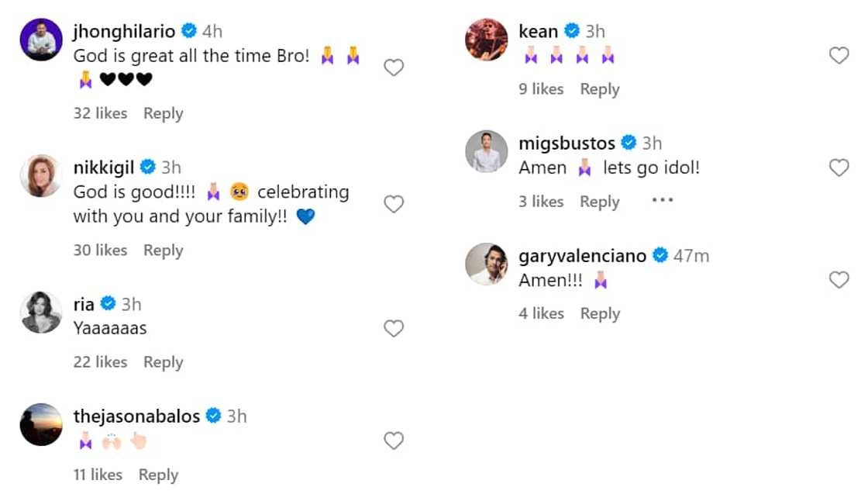
Task: Like kean's comment heart icon
Action: point(839,55)
